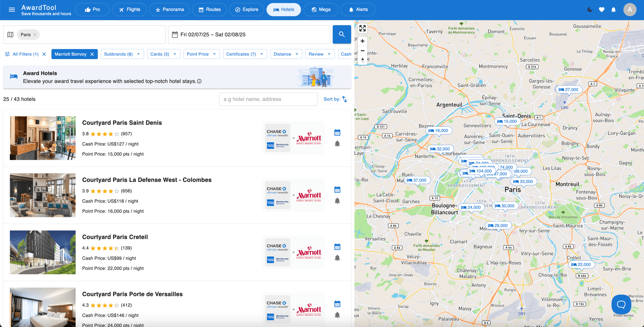Select 32,000 points map marker
Screen dimensions: 644x327
point(440,149)
